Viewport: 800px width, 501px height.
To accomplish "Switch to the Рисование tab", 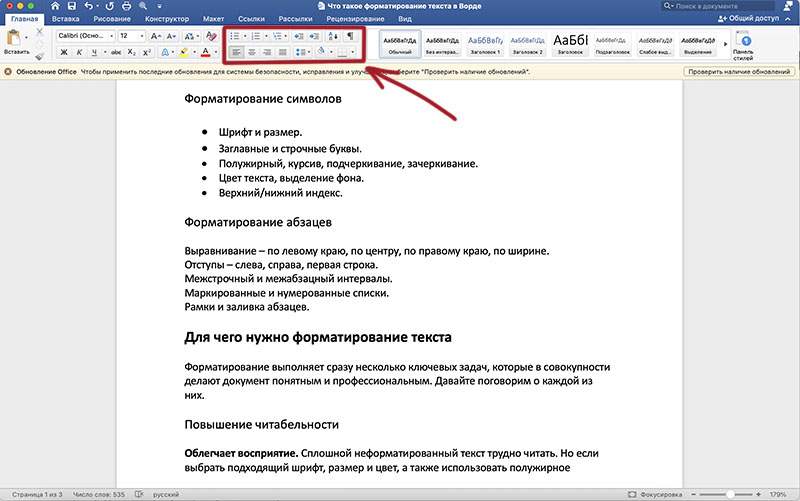I will tap(112, 19).
